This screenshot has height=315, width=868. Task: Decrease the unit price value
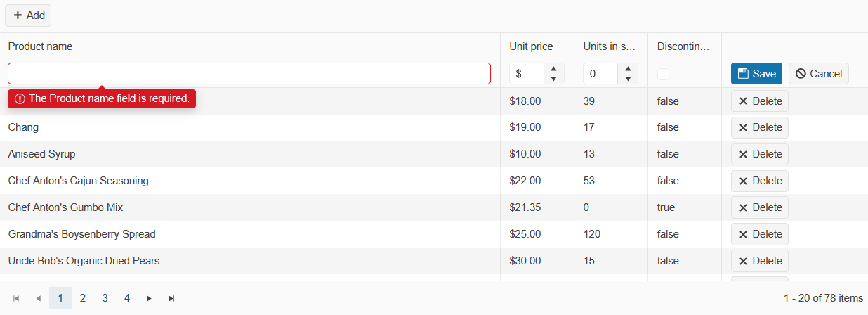point(554,79)
